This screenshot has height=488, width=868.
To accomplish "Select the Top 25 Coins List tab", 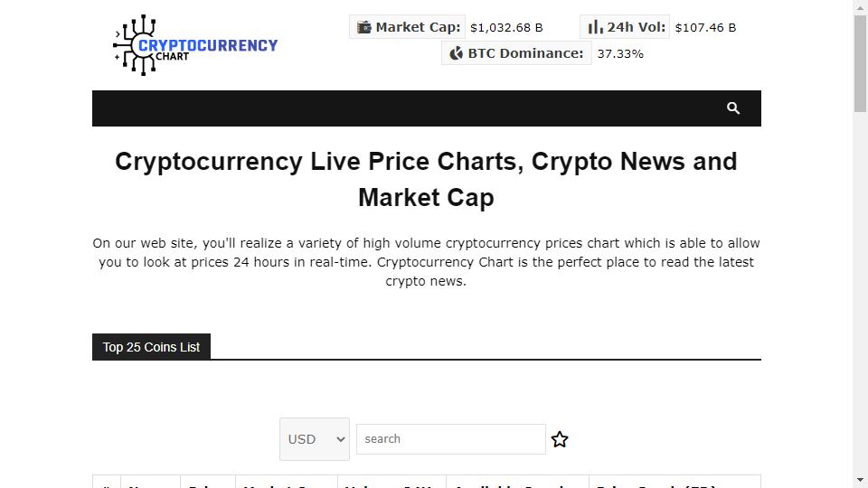I will pyautogui.click(x=151, y=347).
